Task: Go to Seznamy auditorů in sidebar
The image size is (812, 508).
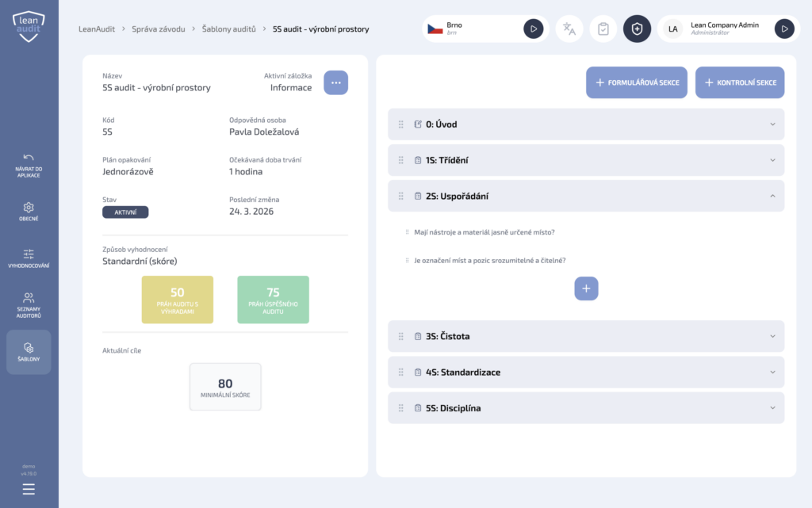Action: (29, 305)
